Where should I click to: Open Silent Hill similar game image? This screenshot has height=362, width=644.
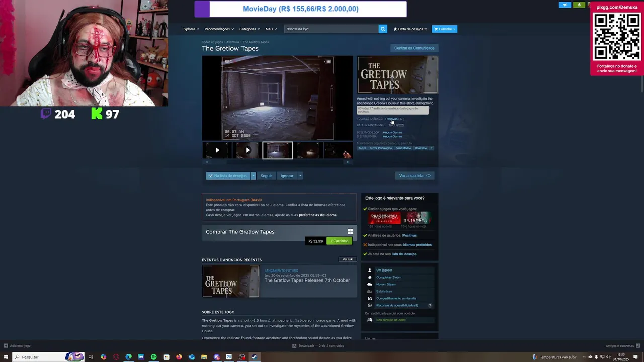[x=417, y=218]
